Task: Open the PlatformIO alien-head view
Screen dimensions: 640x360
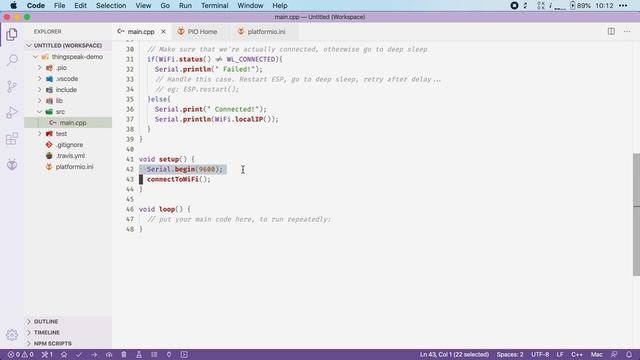Action: (x=12, y=164)
